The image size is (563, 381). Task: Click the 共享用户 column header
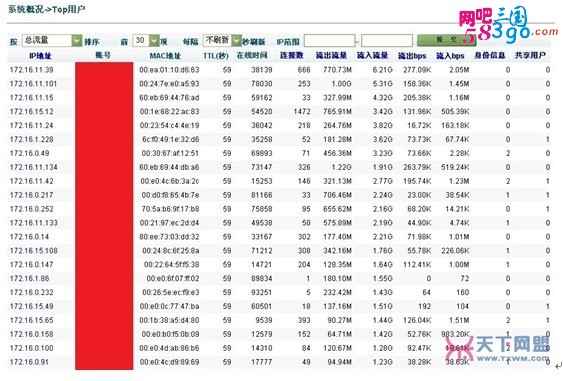pos(530,56)
